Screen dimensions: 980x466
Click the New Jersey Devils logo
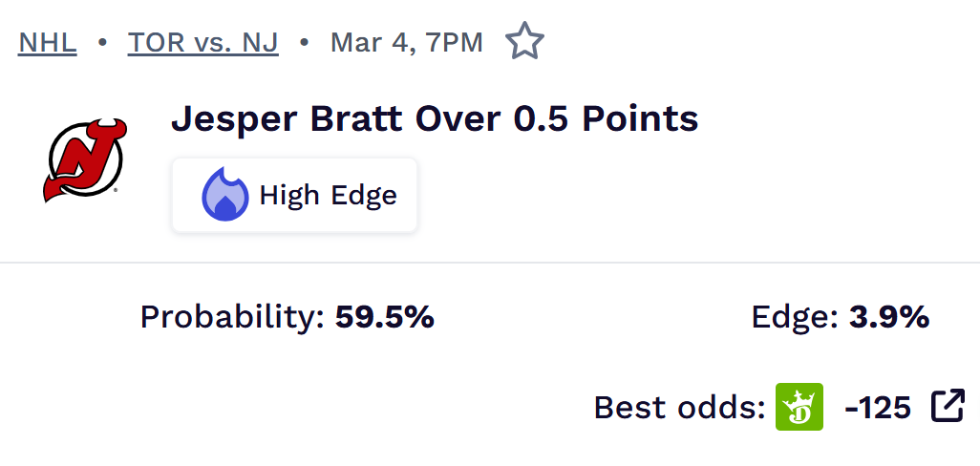pos(85,159)
